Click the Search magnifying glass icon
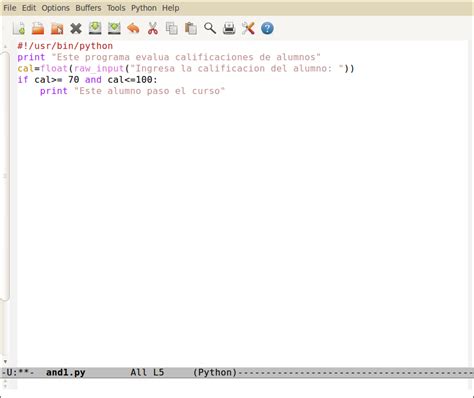 coord(210,29)
